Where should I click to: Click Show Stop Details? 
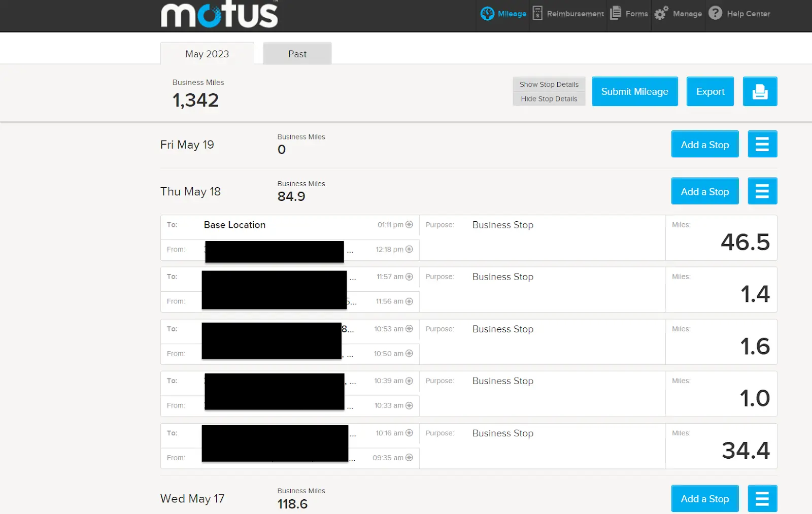pos(549,84)
